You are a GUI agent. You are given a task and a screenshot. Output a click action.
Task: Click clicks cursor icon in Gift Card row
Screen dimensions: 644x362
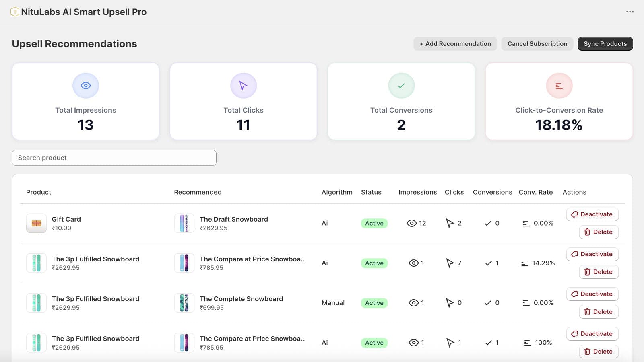pyautogui.click(x=450, y=223)
